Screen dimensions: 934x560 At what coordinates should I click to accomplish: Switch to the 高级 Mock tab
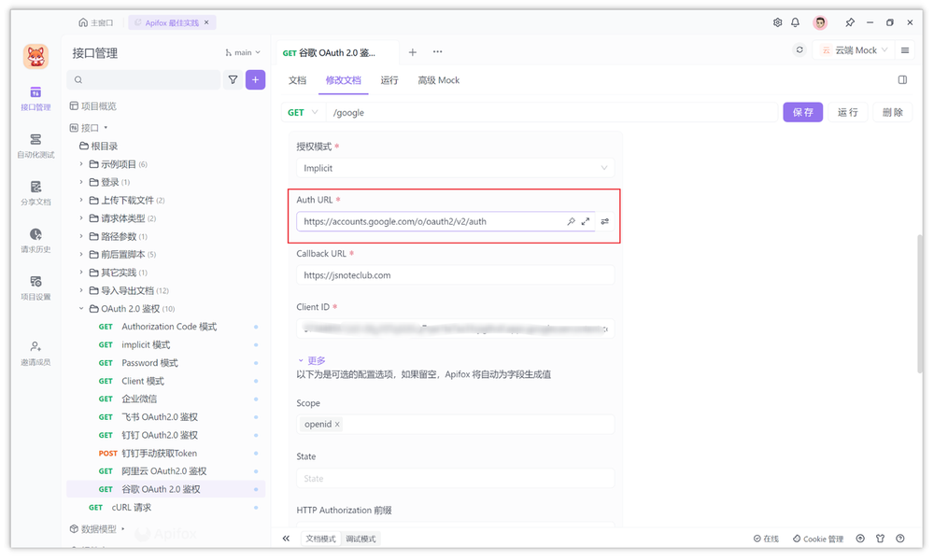(x=438, y=80)
